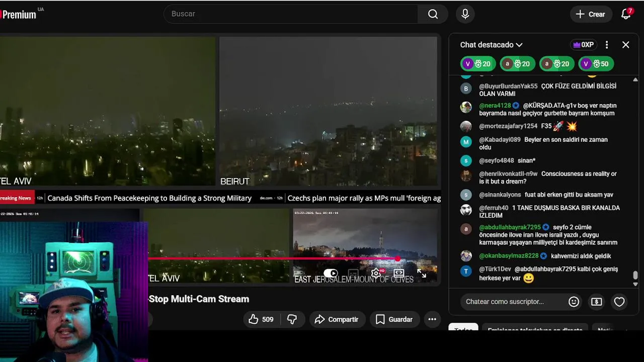Open emoji picker in chat
The width and height of the screenshot is (644, 362).
tap(574, 302)
